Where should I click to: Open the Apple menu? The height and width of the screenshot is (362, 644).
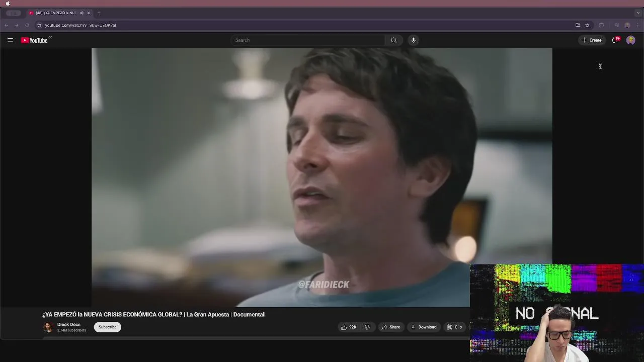pyautogui.click(x=8, y=3)
